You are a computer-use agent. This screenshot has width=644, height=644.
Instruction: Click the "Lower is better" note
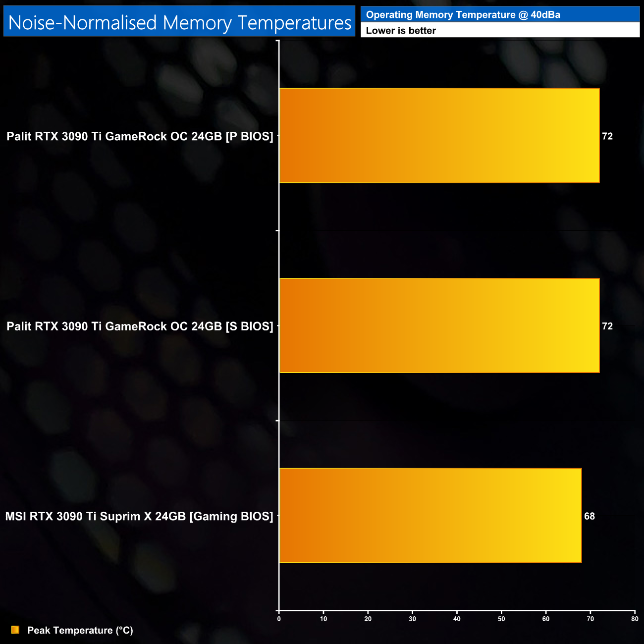click(401, 30)
